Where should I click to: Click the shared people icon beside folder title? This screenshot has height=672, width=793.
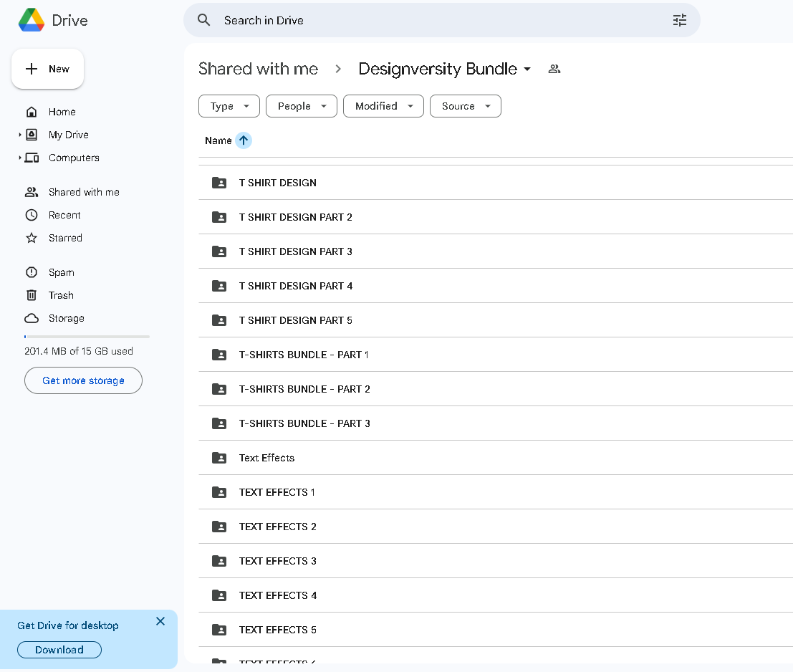[554, 69]
